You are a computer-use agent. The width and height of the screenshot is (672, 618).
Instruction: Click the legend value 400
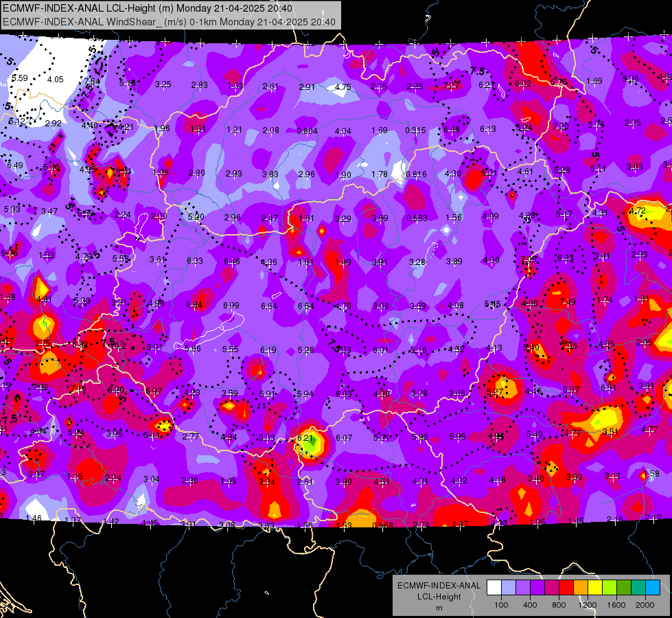pyautogui.click(x=530, y=605)
